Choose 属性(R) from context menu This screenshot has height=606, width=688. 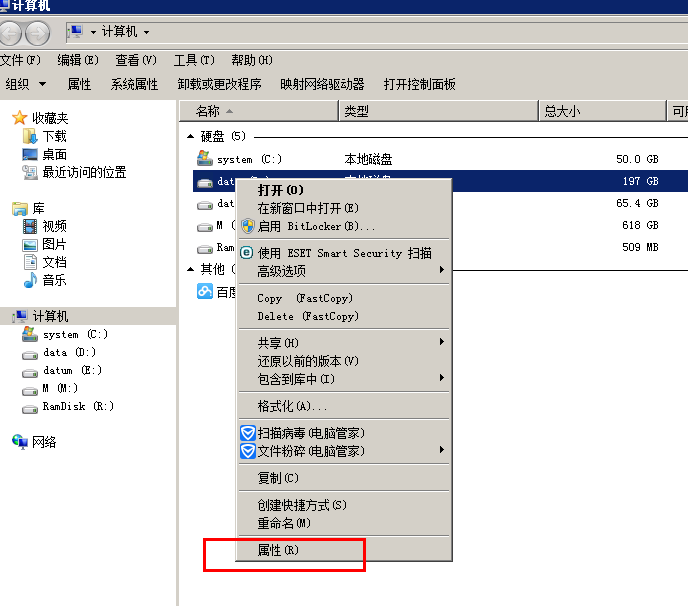[x=278, y=550]
